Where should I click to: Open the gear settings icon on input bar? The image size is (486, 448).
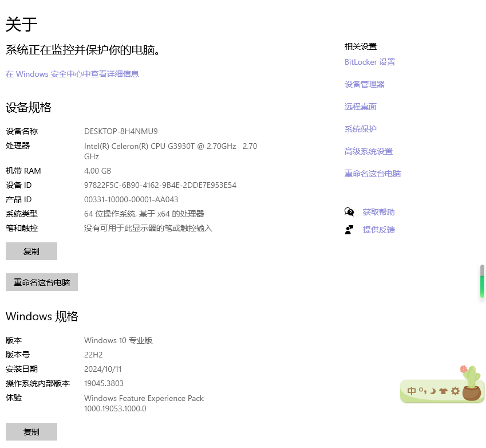coord(455,391)
